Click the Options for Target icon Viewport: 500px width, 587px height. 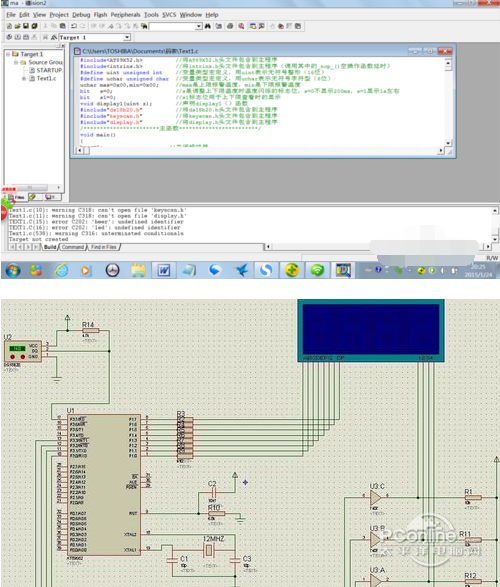(x=54, y=37)
